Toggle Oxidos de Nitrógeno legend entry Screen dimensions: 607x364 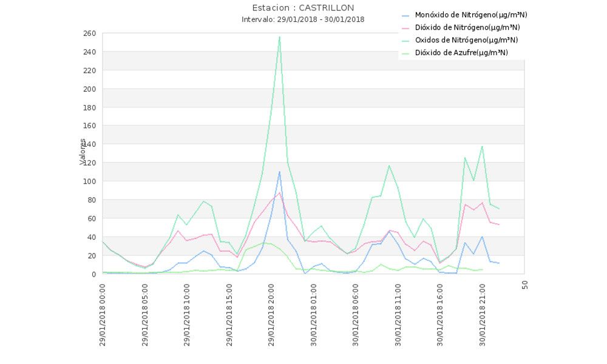tap(466, 40)
